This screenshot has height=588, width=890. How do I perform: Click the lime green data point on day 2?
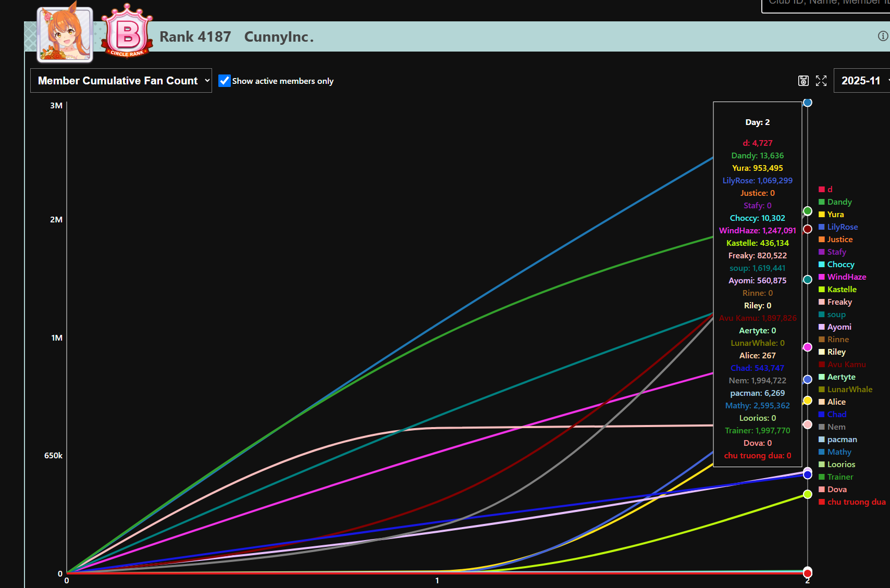pyautogui.click(x=808, y=494)
